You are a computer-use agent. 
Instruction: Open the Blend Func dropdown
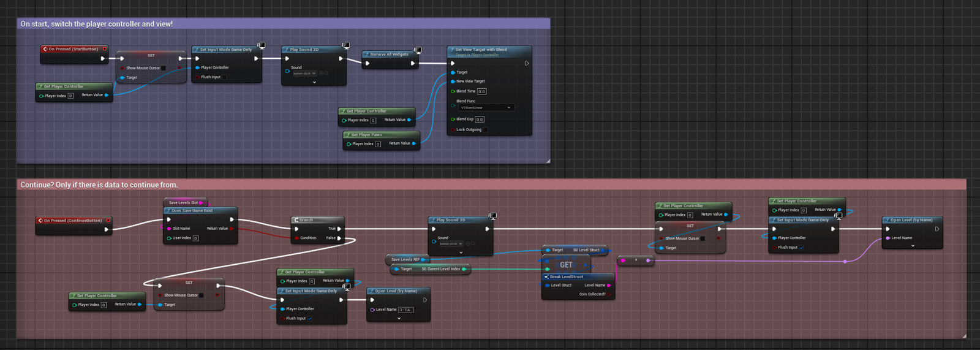486,107
